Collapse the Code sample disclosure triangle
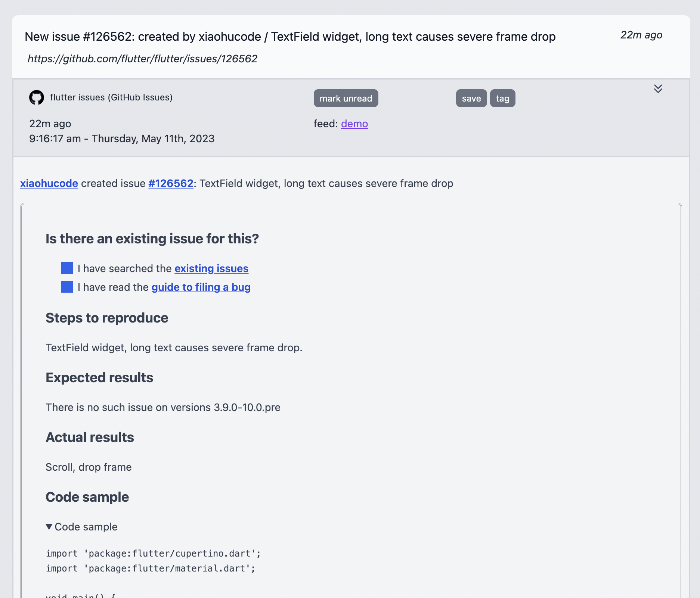The image size is (700, 598). pyautogui.click(x=49, y=527)
